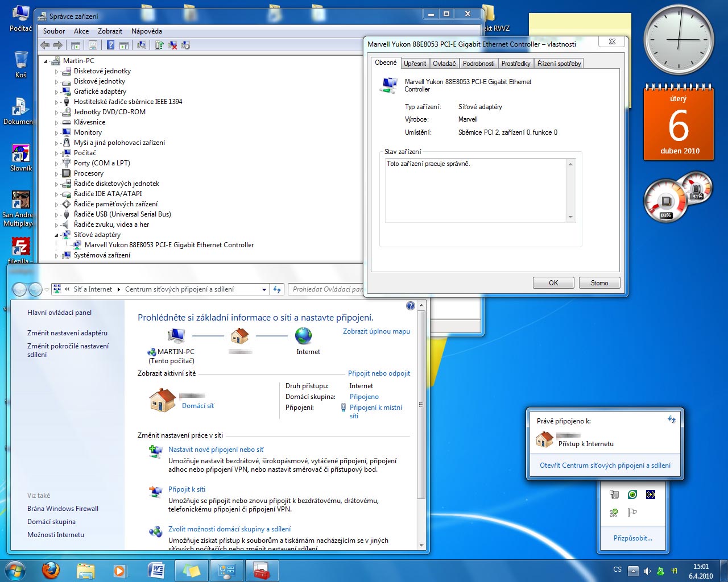Open the Akce menu
Screen dimensions: 728x582
(81, 31)
